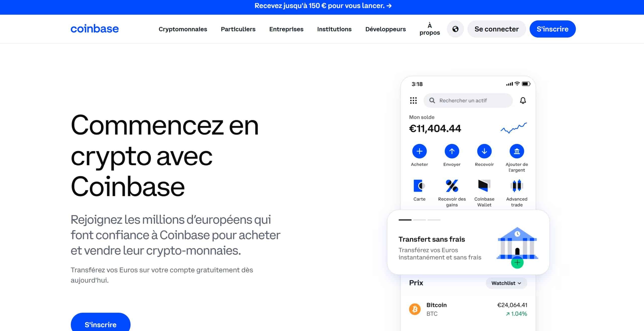The height and width of the screenshot is (331, 644).
Task: Open the Cryptomonnaies menu
Action: click(183, 29)
